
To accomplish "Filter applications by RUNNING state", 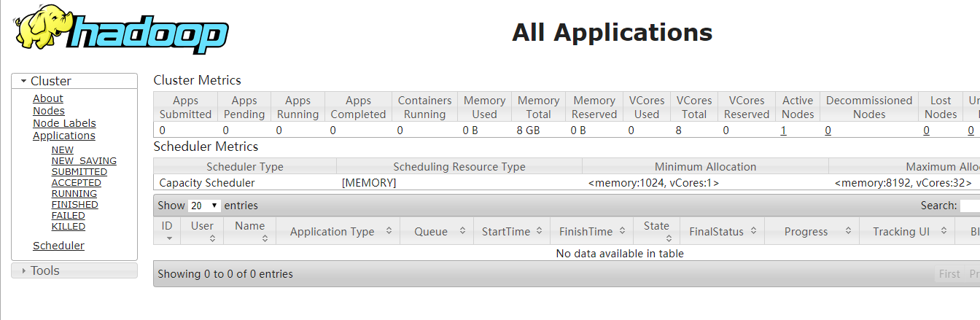I will tap(74, 194).
